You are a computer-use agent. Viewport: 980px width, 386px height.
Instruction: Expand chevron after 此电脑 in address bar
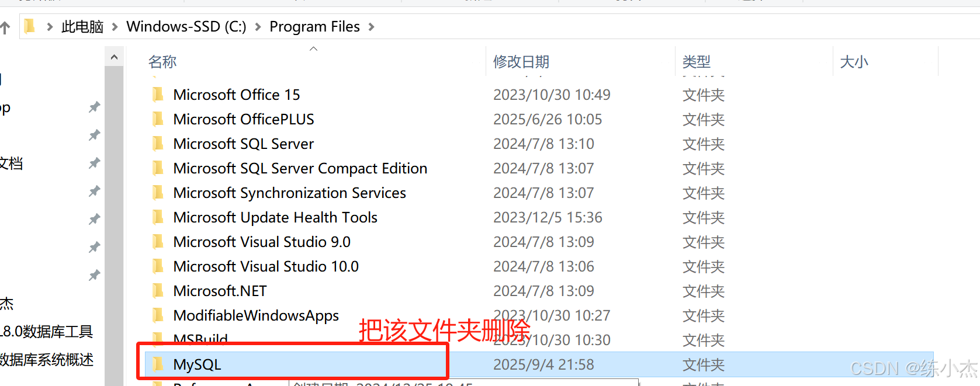(115, 27)
